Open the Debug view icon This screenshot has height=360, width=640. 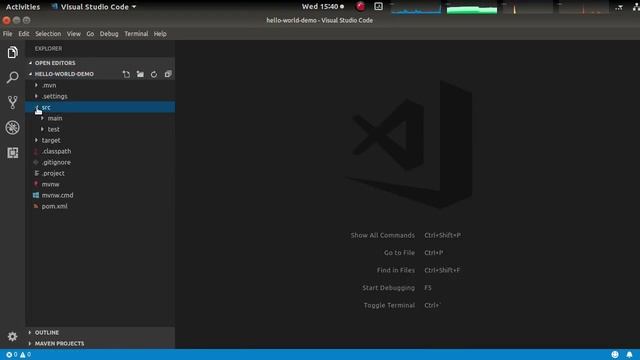click(x=13, y=128)
